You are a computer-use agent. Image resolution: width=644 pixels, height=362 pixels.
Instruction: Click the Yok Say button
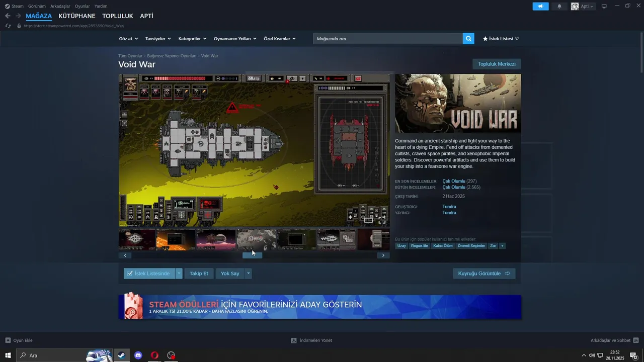[x=230, y=274]
